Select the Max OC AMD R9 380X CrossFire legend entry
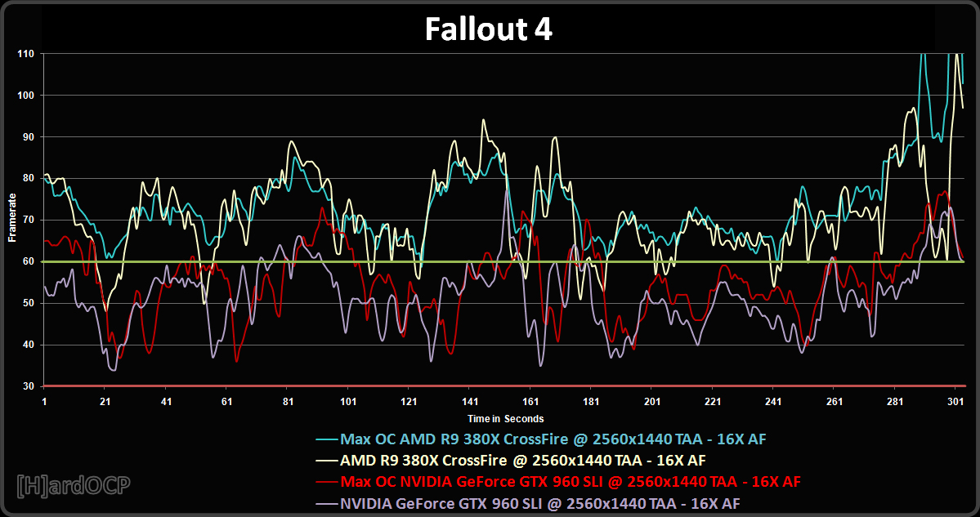This screenshot has height=517, width=980. coord(541,439)
